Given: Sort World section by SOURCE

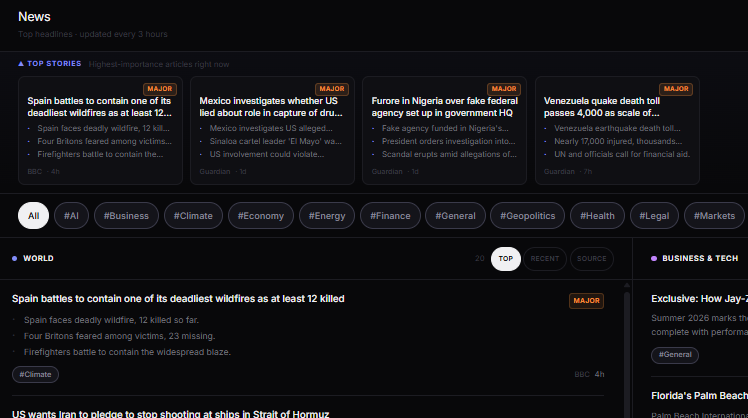Looking at the screenshot, I should (x=592, y=259).
